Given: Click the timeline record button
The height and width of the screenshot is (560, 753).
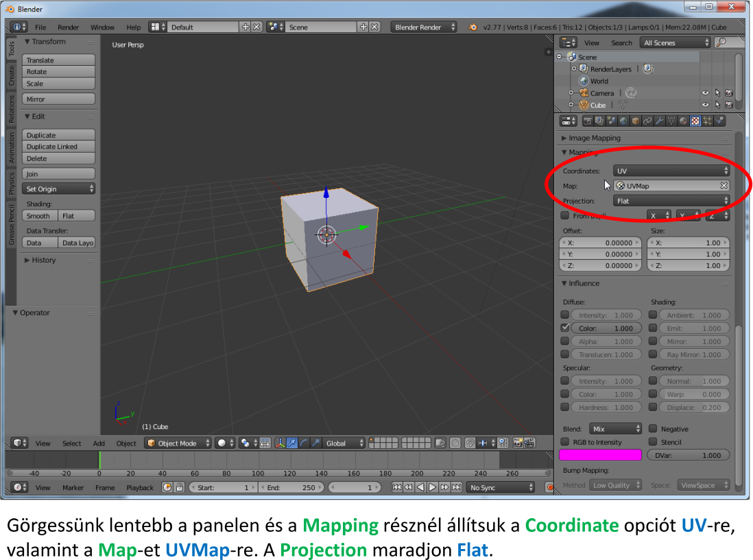Looking at the screenshot, I should [550, 487].
